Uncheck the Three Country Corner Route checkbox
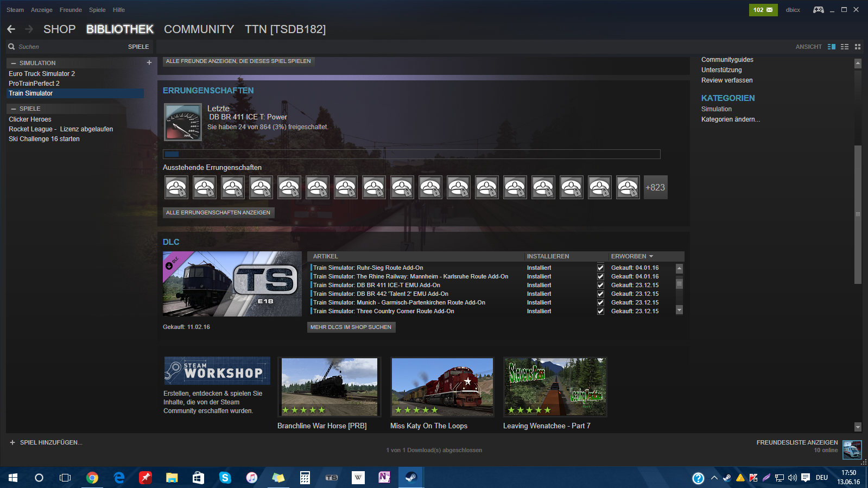868x488 pixels. pos(600,311)
